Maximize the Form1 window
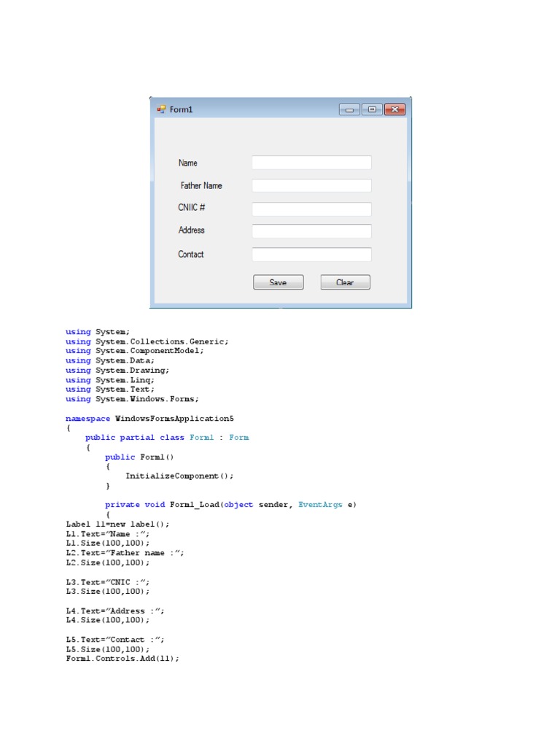560x747 pixels. coord(372,109)
